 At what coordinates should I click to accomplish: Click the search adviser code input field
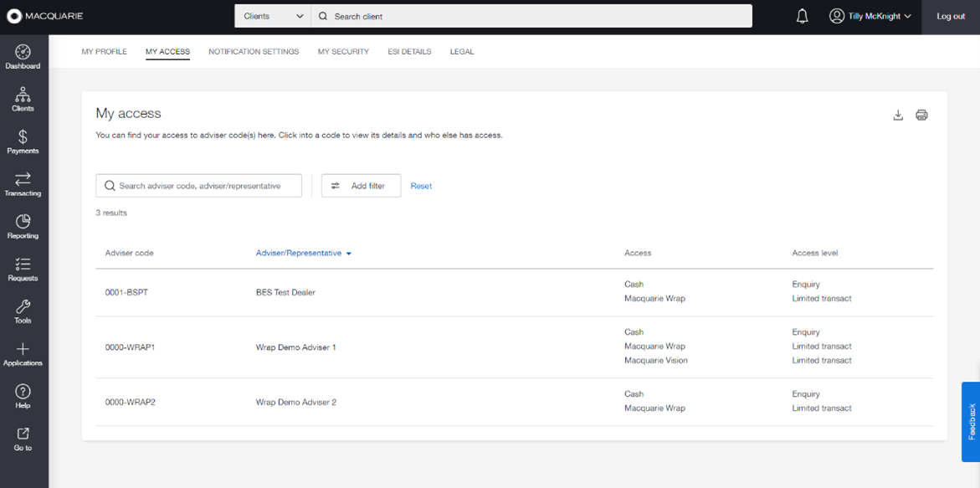pyautogui.click(x=198, y=186)
